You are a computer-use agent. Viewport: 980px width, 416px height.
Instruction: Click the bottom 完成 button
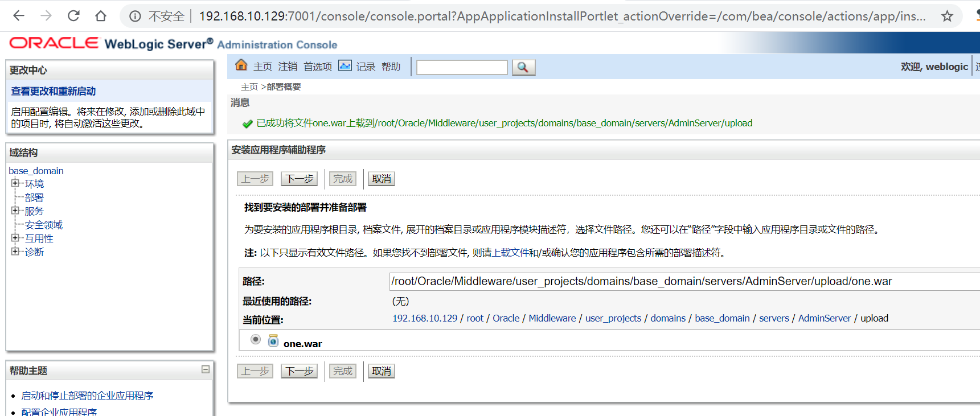coord(343,371)
